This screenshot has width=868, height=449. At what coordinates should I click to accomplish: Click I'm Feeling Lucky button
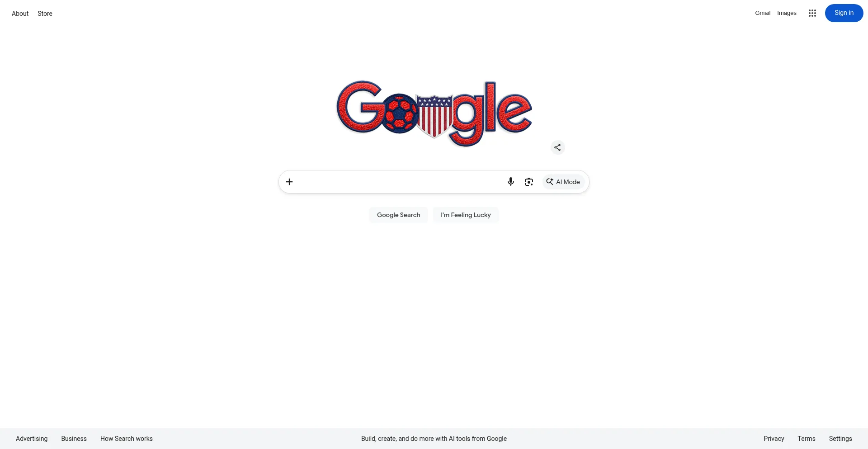click(466, 215)
